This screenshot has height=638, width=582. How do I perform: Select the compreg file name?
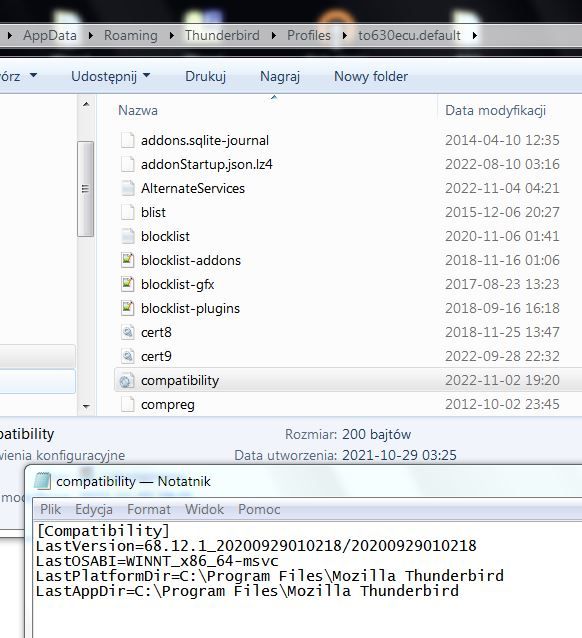(168, 404)
